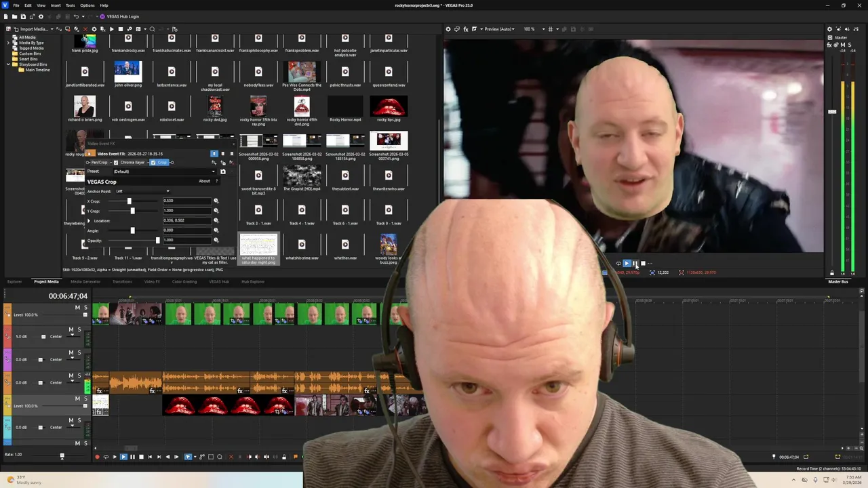Remove selected media with the red X
Screen dimensions: 868x488
coord(85,29)
